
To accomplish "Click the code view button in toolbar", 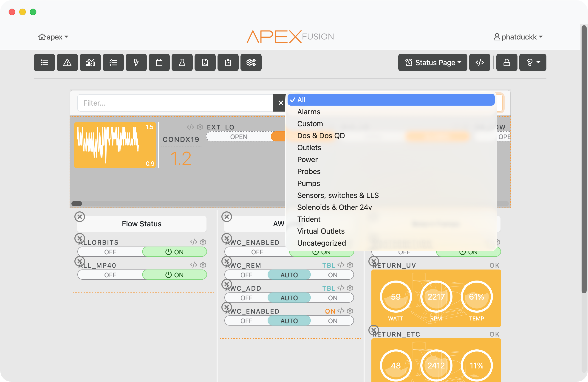I will tap(480, 62).
